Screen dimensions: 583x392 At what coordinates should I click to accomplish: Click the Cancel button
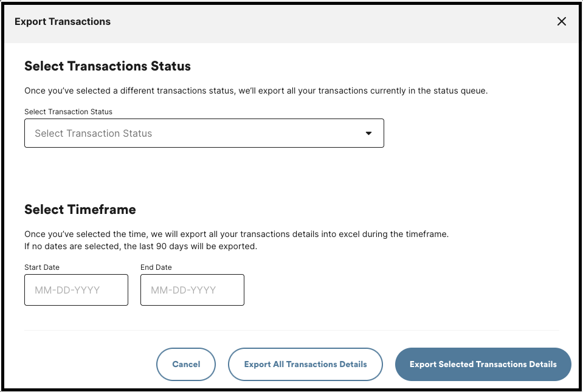(185, 364)
